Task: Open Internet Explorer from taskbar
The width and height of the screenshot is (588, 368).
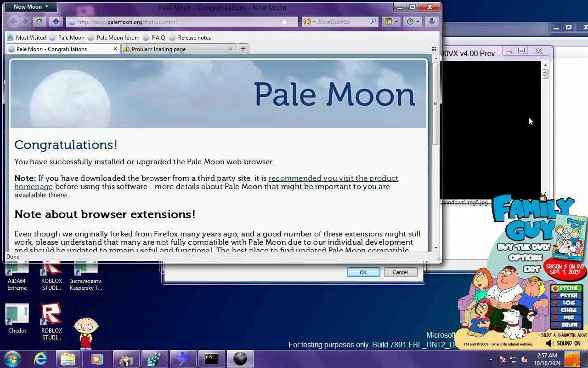Action: click(x=40, y=359)
